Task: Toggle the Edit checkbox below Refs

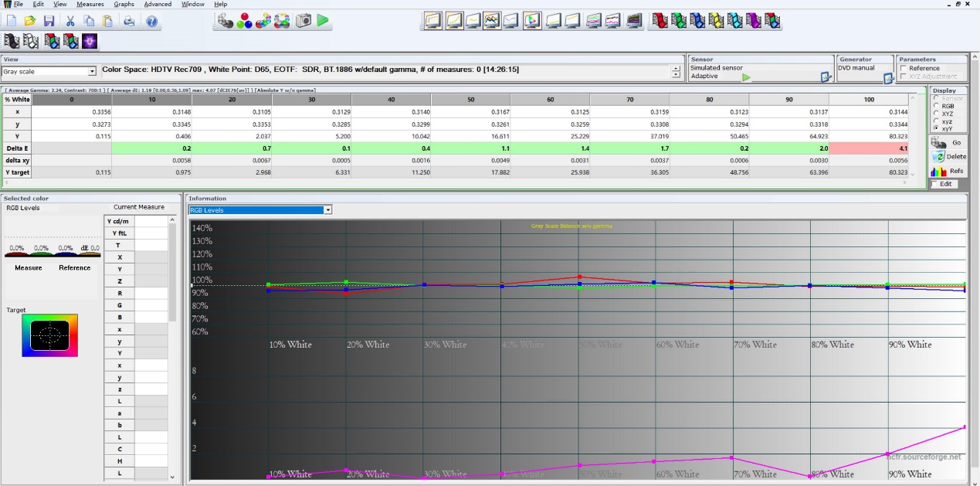Action: (935, 184)
